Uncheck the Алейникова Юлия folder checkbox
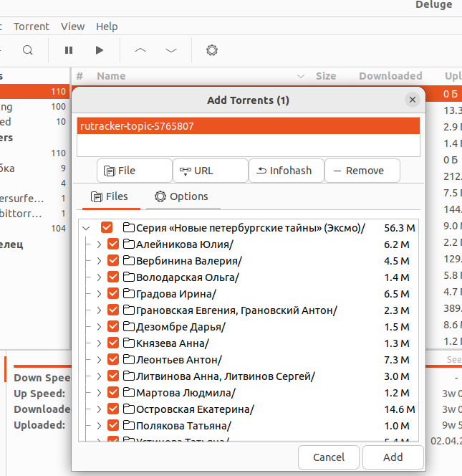The height and width of the screenshot is (476, 462). point(113,244)
